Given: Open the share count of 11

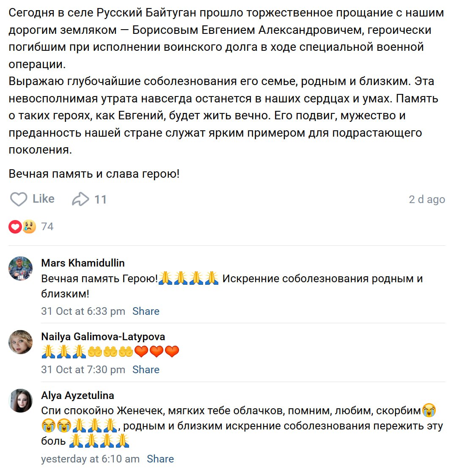Looking at the screenshot, I should click(100, 199).
